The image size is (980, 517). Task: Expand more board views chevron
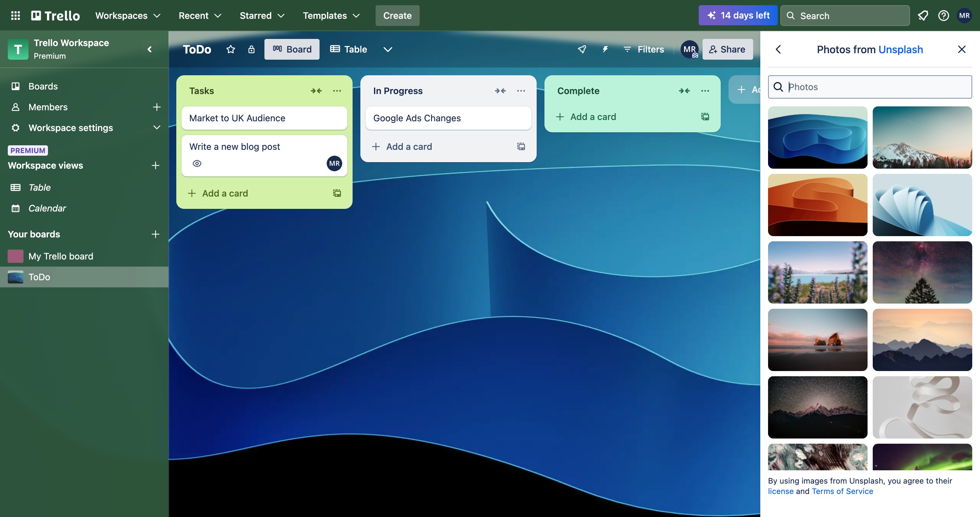388,49
